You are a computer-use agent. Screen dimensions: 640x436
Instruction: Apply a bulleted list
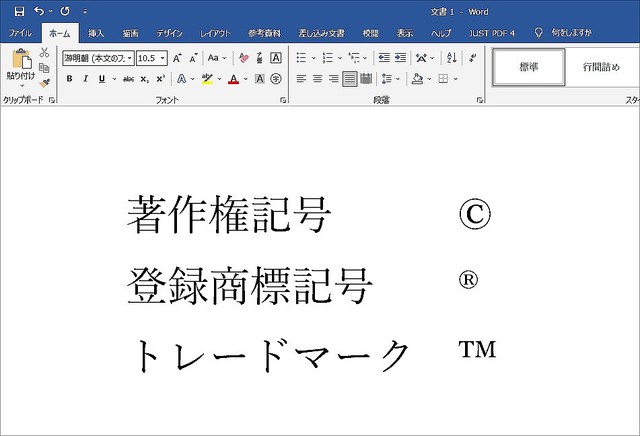tap(302, 58)
